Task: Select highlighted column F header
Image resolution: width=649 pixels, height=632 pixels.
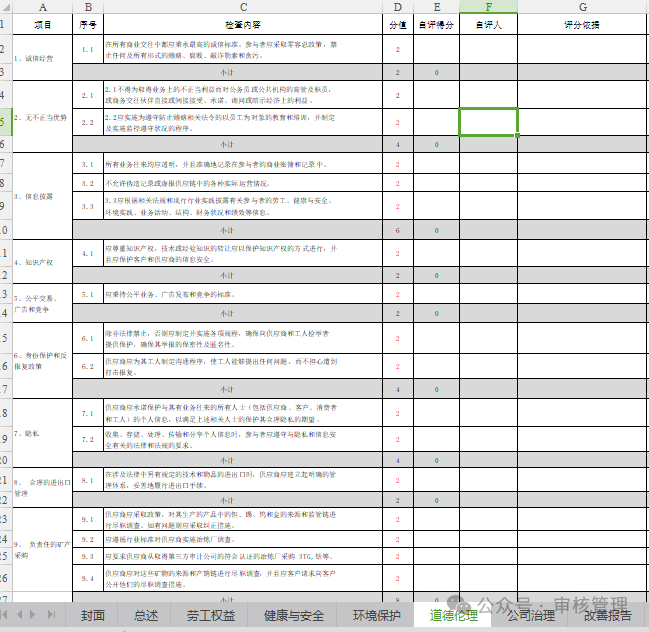Action: coord(488,7)
